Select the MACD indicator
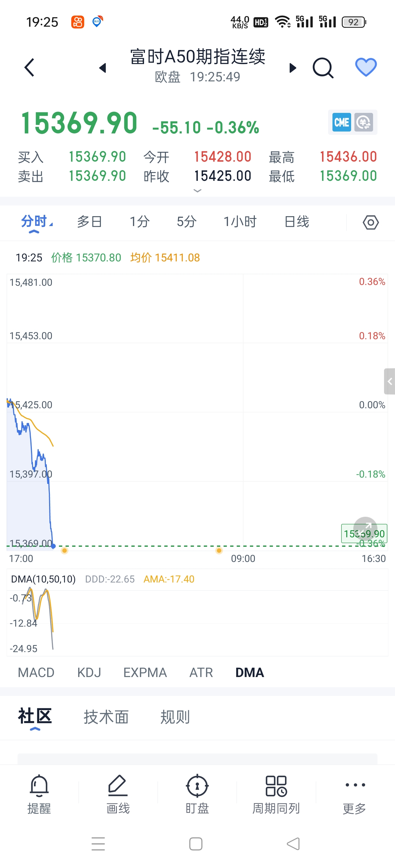The image size is (395, 868). point(36,673)
